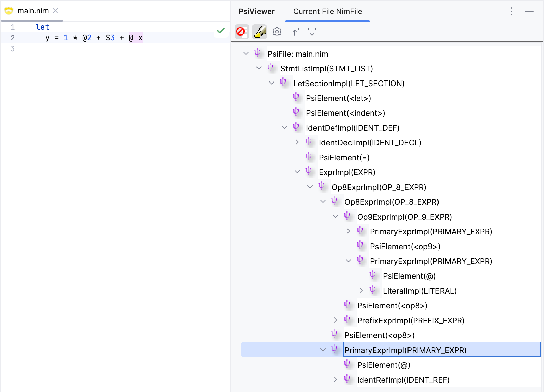The height and width of the screenshot is (392, 544).
Task: Collapse StmtListImpl(STMT_LIST) node
Action: pyautogui.click(x=259, y=68)
